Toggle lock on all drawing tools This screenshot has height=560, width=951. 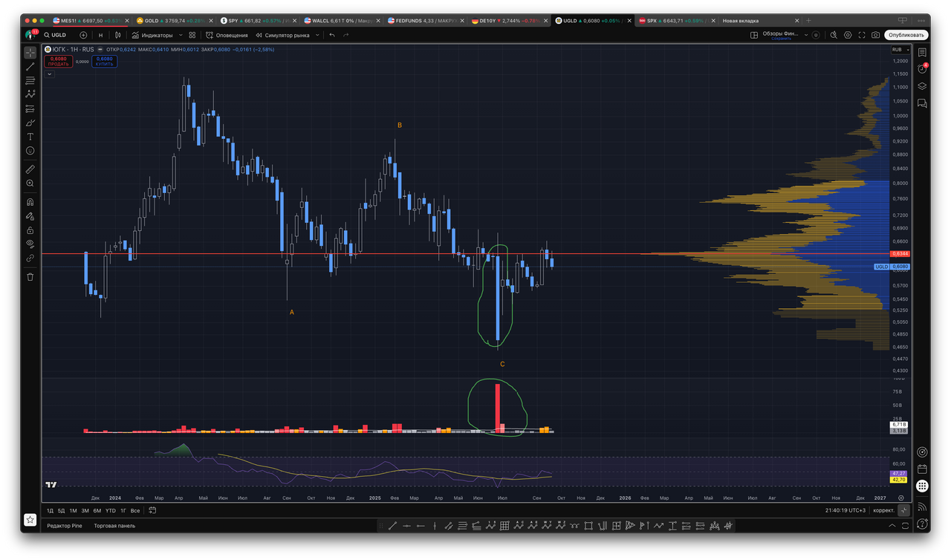point(30,230)
